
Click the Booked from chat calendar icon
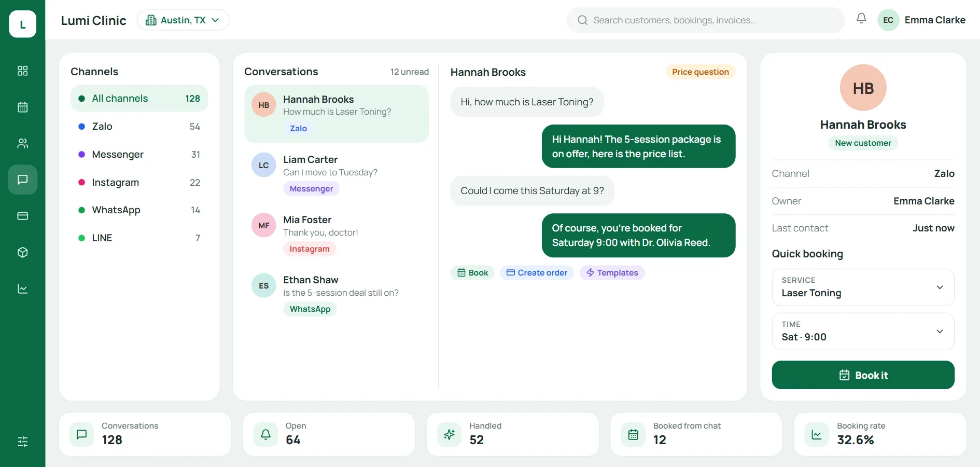(633, 434)
